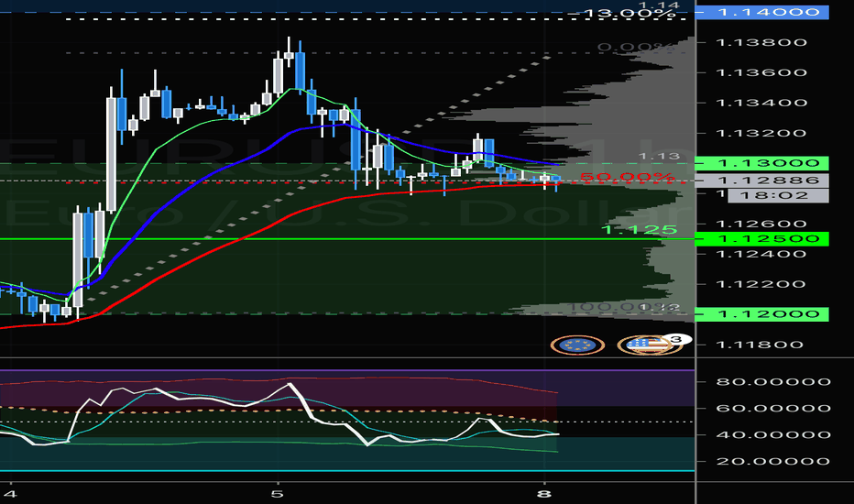Click the 40.00000 indicator scale value
The width and height of the screenshot is (854, 504).
coord(773,434)
